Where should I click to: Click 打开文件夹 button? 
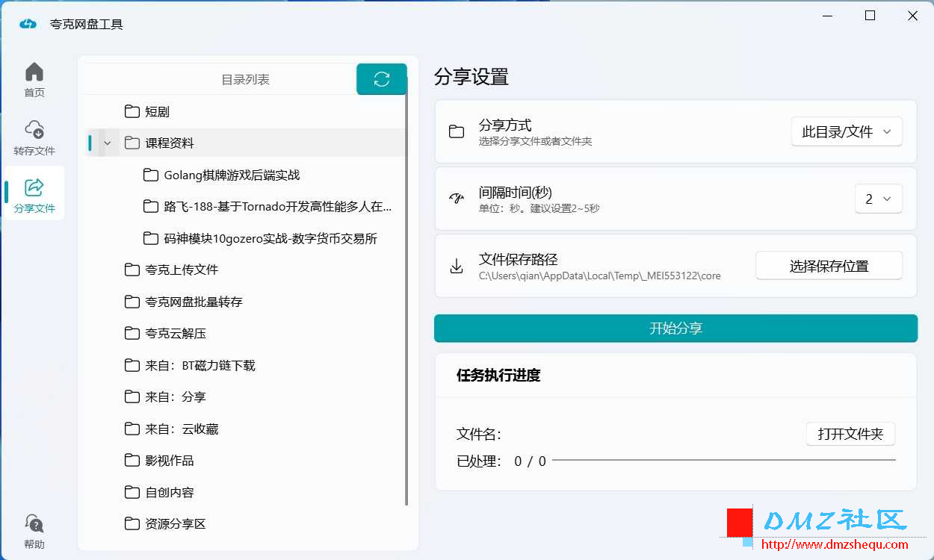tap(850, 434)
